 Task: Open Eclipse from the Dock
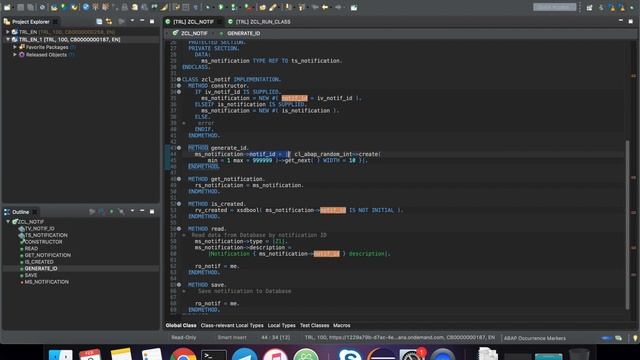tap(381, 354)
